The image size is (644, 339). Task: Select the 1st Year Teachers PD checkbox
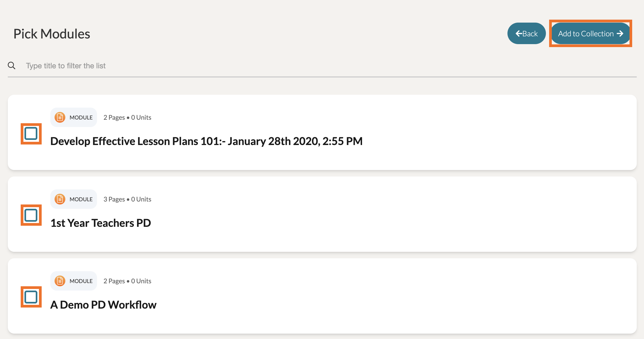pyautogui.click(x=31, y=215)
